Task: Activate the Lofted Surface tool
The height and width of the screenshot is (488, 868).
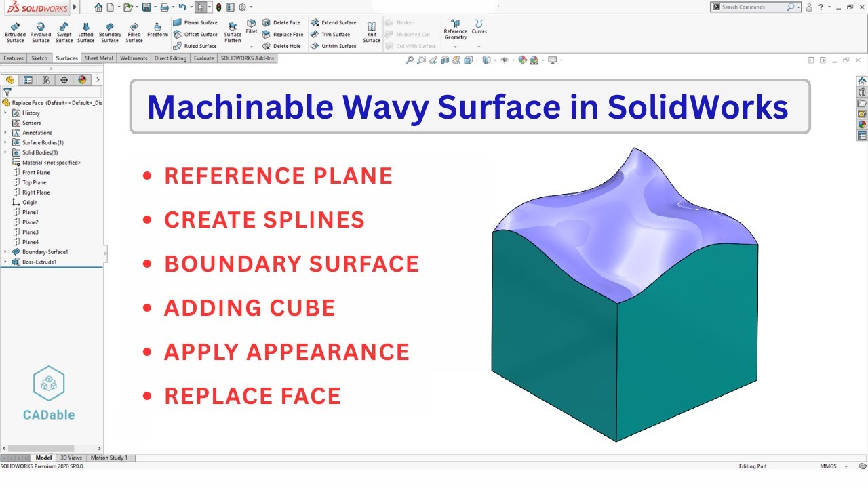Action: tap(86, 33)
